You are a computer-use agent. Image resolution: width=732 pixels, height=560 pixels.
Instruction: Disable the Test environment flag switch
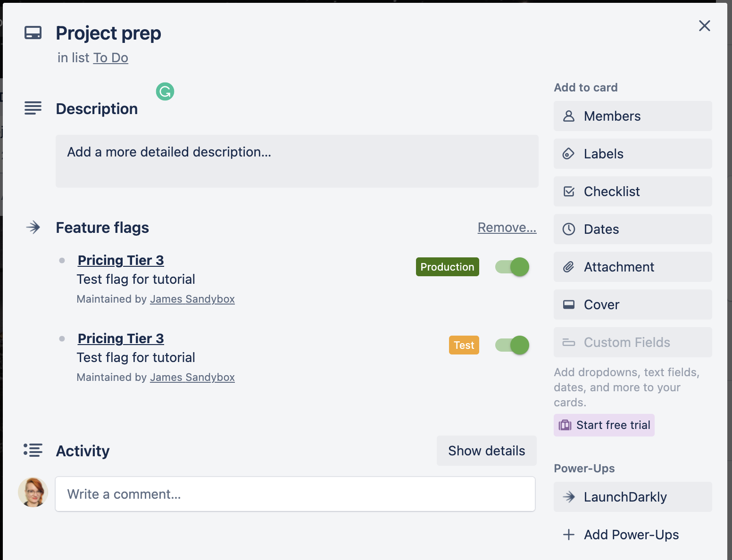pos(512,345)
